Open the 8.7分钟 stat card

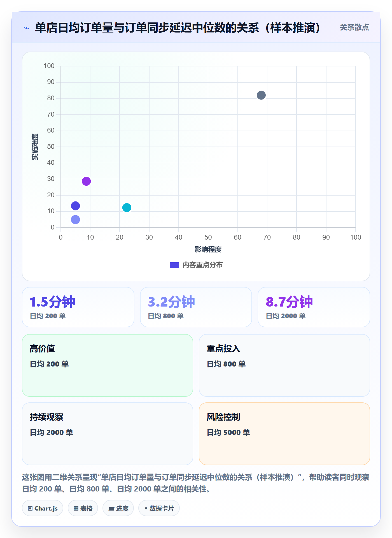314,307
